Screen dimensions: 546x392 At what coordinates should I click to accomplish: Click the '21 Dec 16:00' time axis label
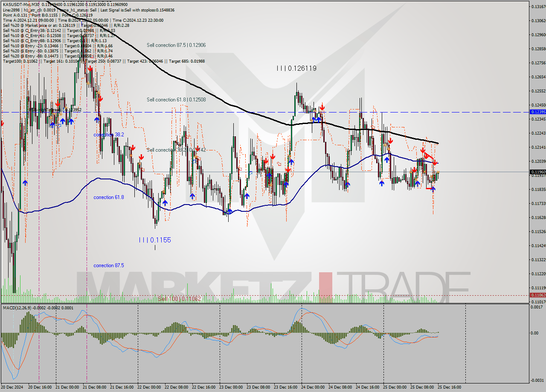tap(122, 387)
